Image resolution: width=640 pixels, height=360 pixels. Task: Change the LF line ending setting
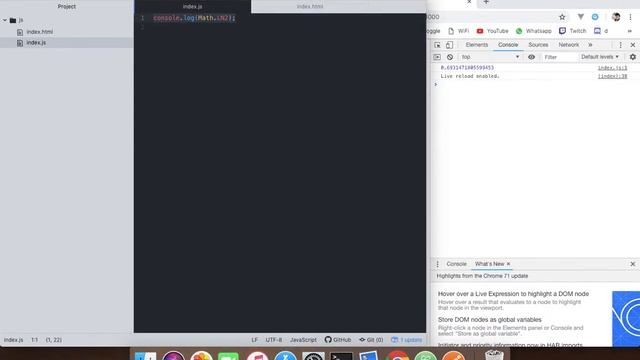[254, 340]
